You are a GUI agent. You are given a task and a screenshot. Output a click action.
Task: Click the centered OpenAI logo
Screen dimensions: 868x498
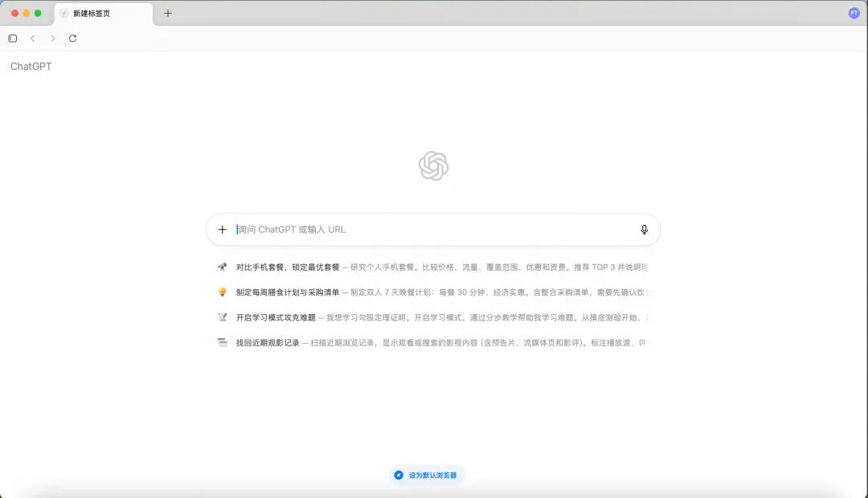(433, 166)
